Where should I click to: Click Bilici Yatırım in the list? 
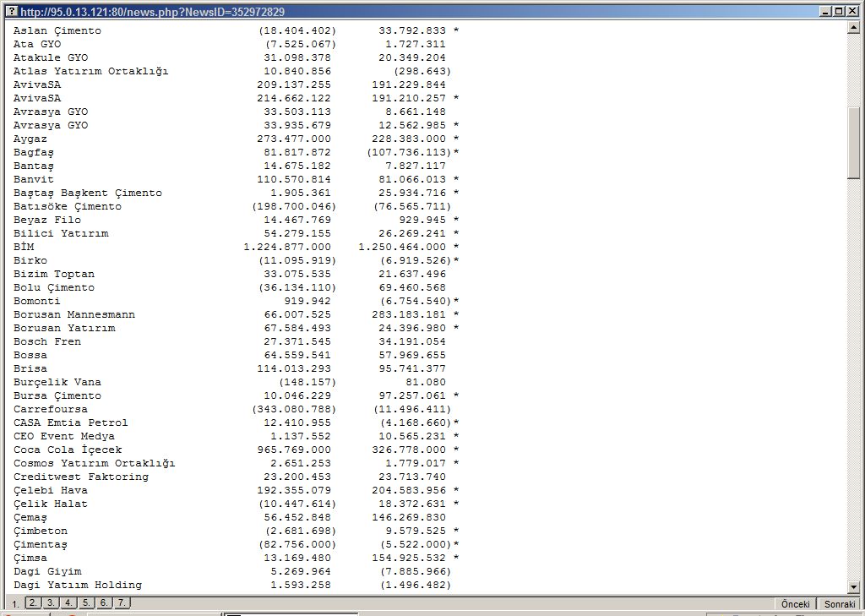click(x=61, y=233)
